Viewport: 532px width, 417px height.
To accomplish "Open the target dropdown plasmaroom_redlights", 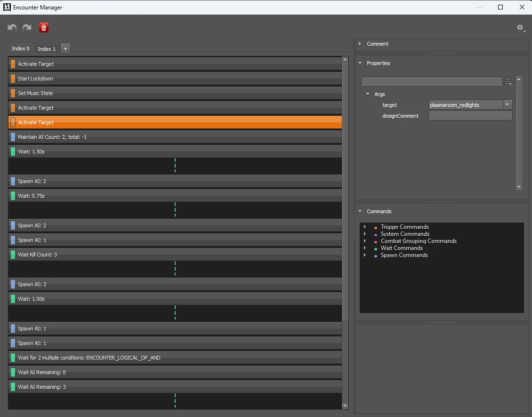I will (507, 105).
